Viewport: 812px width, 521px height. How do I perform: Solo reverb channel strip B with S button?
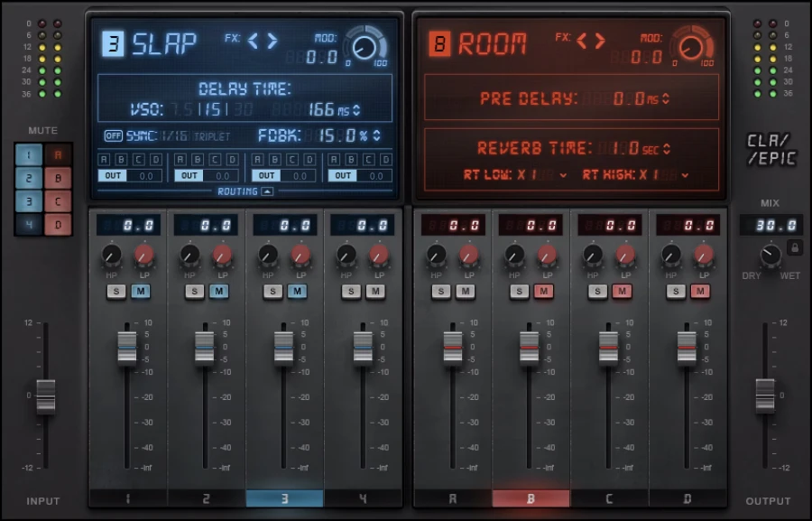coord(519,292)
